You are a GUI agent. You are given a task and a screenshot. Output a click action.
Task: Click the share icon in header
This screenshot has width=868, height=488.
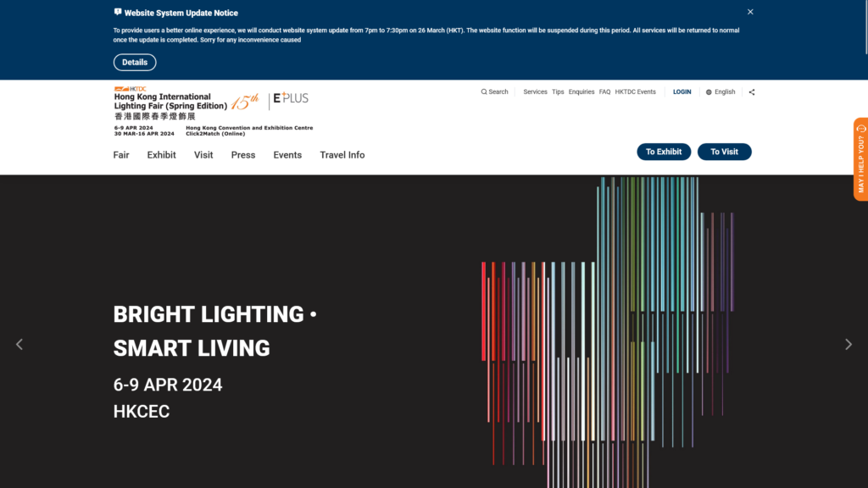point(751,92)
